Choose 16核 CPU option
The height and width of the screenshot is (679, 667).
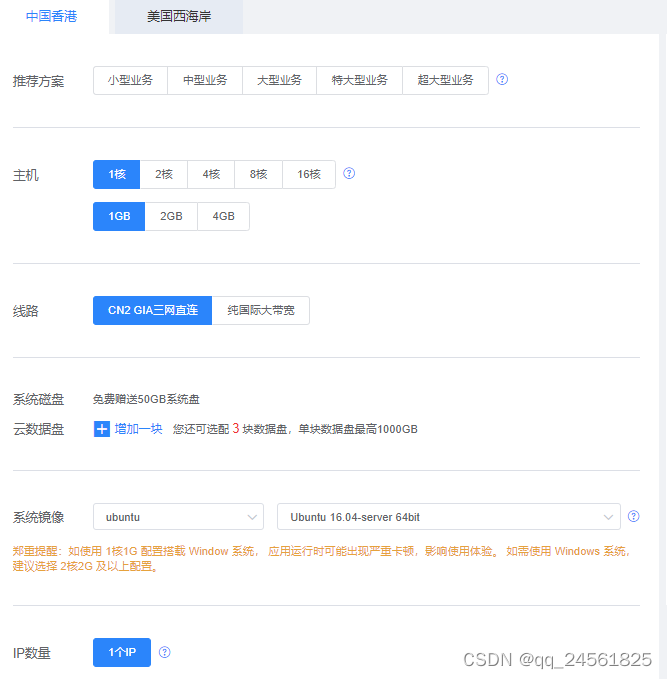coord(309,174)
